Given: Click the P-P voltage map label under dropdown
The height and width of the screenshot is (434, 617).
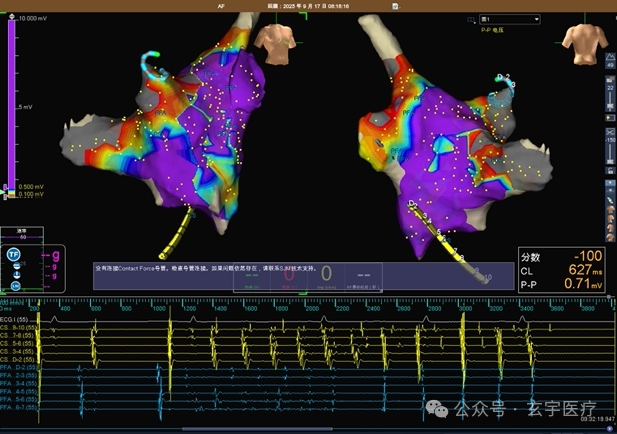Looking at the screenshot, I should click(x=492, y=30).
